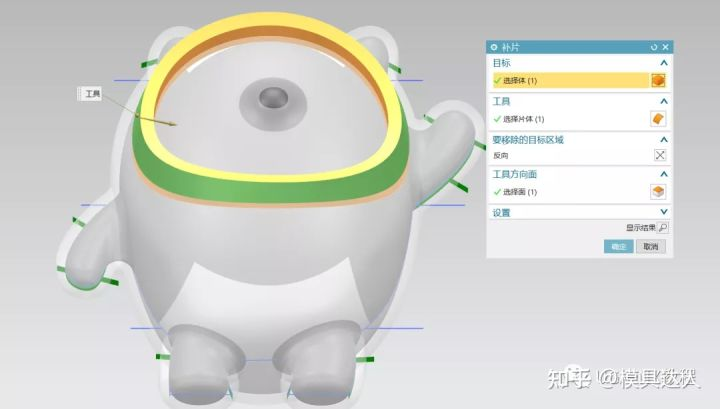
Task: Collapse the 工具方向面 section
Action: click(664, 174)
